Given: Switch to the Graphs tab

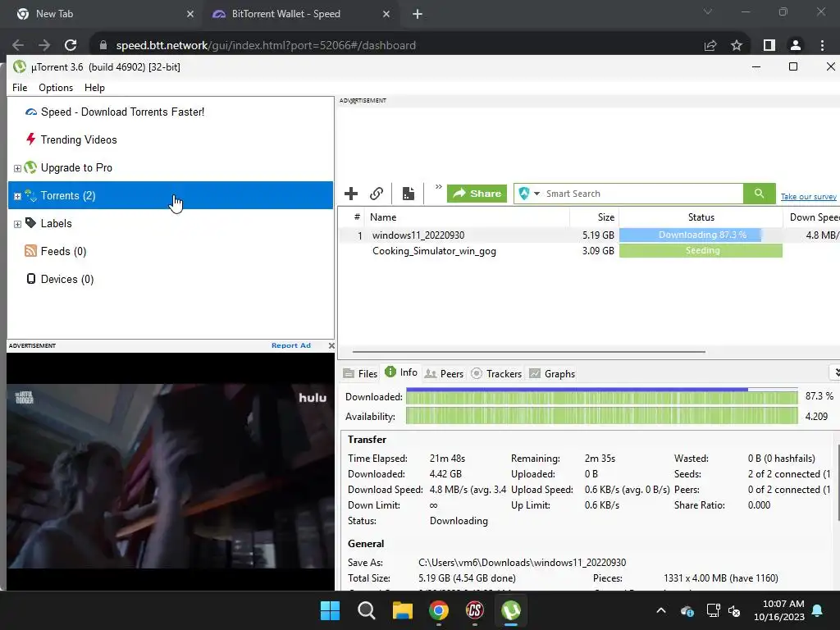Looking at the screenshot, I should coord(552,374).
